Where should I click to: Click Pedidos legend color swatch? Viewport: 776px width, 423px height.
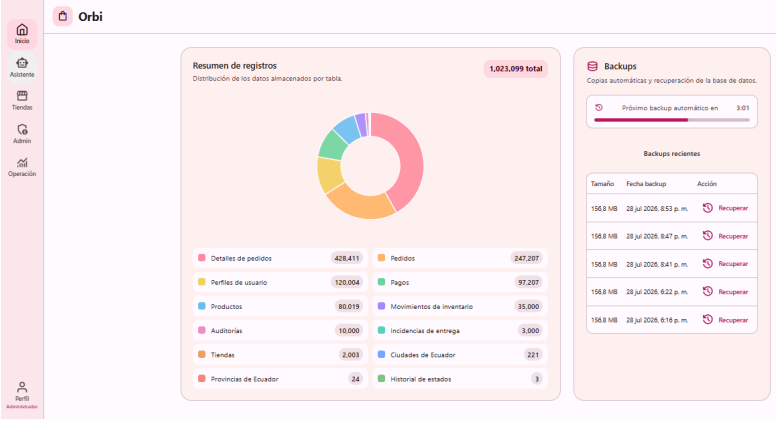click(x=381, y=258)
